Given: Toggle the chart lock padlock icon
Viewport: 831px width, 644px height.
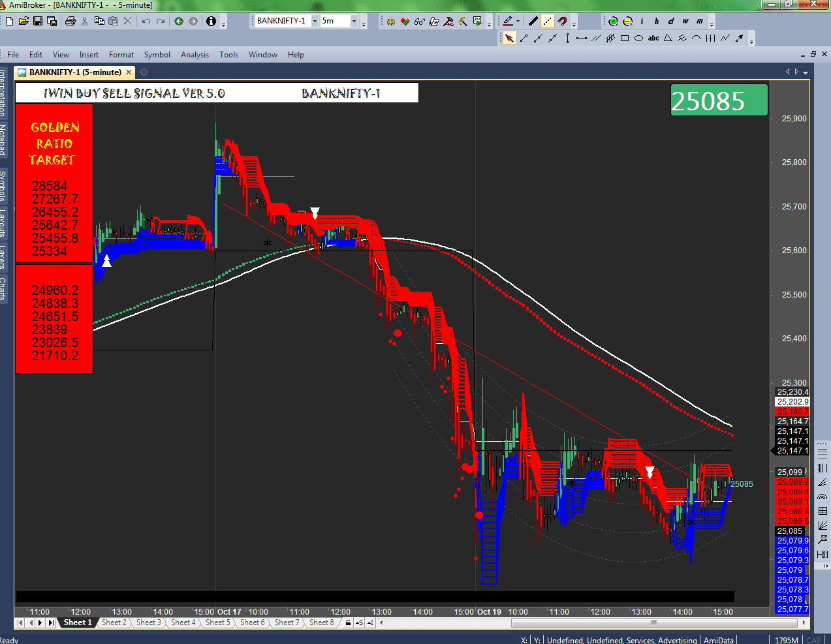Looking at the screenshot, I should (x=348, y=622).
